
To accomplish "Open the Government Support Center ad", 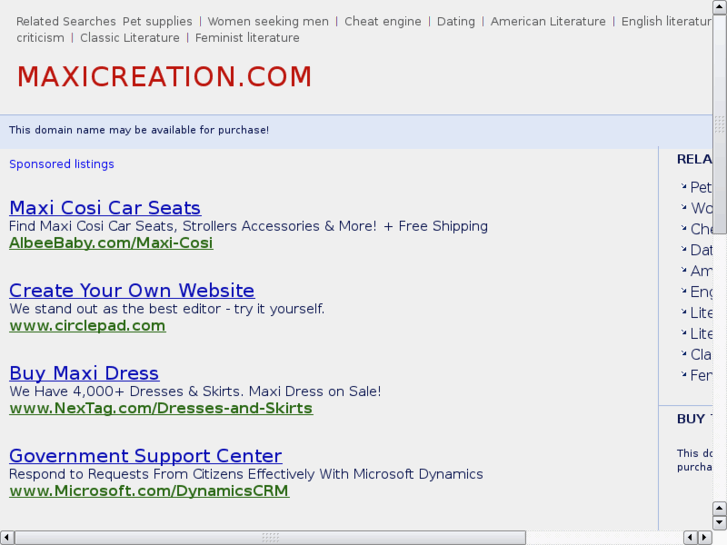I will (x=146, y=455).
